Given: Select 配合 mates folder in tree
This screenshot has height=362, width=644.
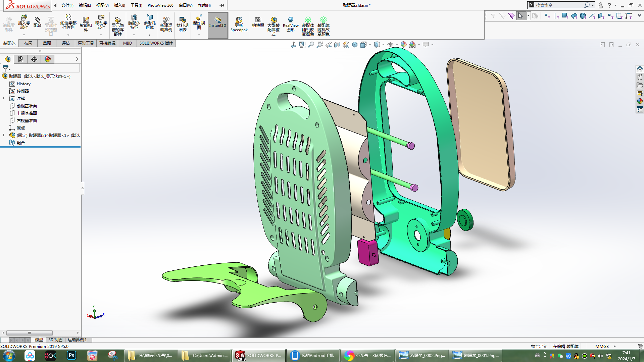Looking at the screenshot, I should click(21, 143).
